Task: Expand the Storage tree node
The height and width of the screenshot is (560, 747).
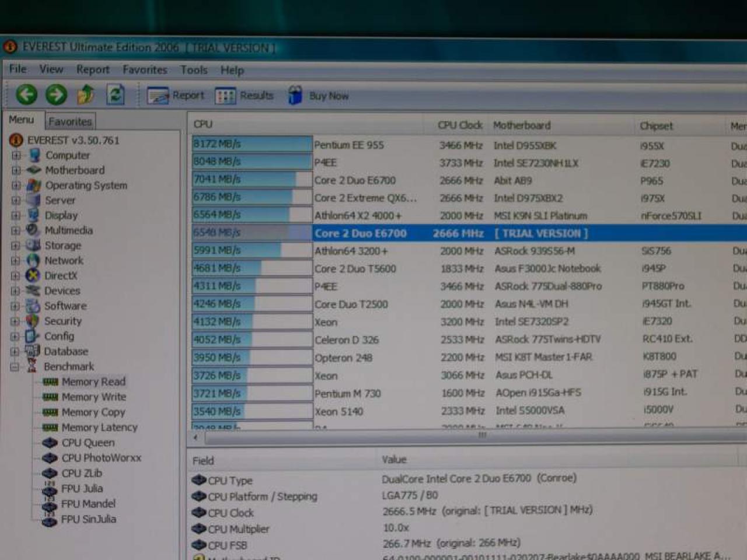Action: tap(16, 246)
